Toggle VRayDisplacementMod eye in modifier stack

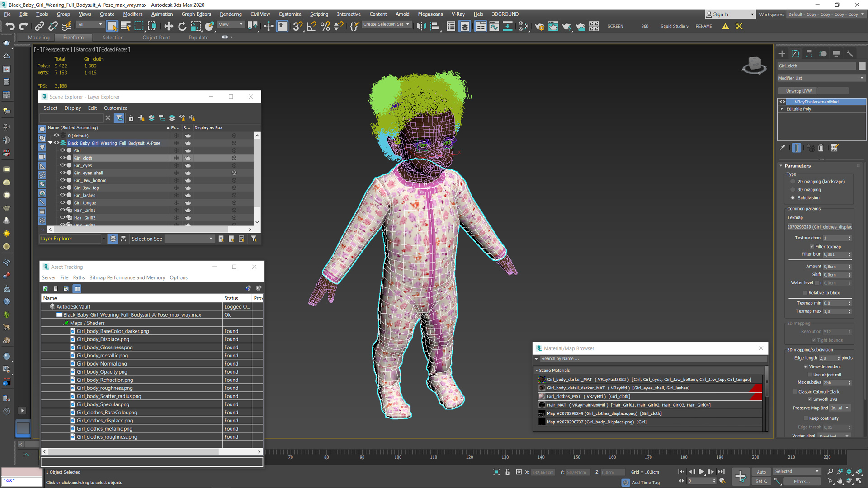click(x=783, y=102)
